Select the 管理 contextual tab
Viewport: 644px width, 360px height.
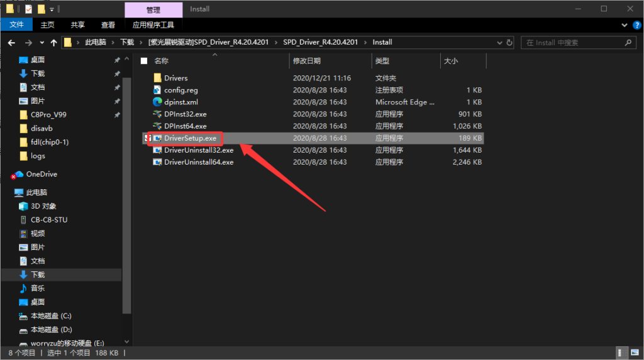(153, 9)
